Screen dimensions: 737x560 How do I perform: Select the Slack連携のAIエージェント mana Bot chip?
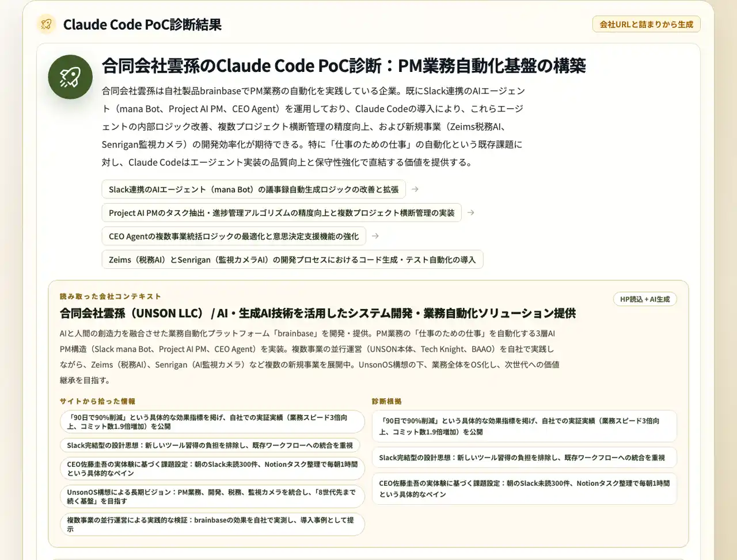point(253,189)
